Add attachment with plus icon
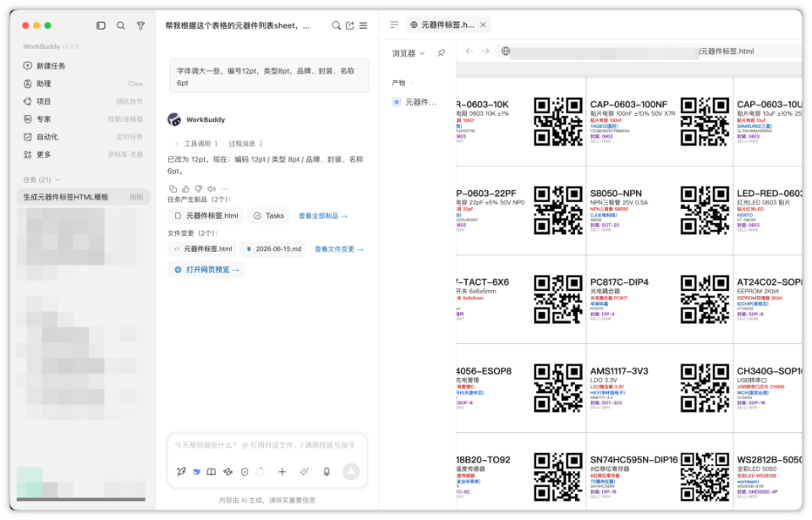812x520 pixels. [283, 472]
